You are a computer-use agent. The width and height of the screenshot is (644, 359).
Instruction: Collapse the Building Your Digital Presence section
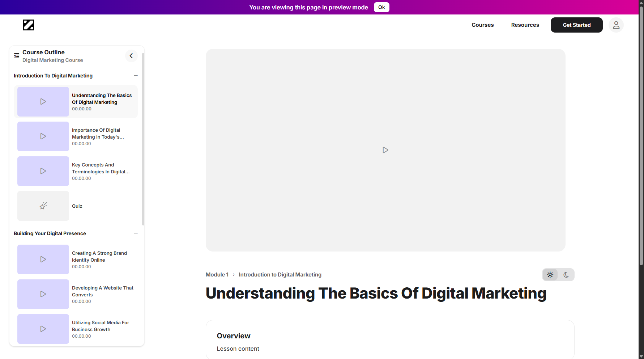coord(136,233)
